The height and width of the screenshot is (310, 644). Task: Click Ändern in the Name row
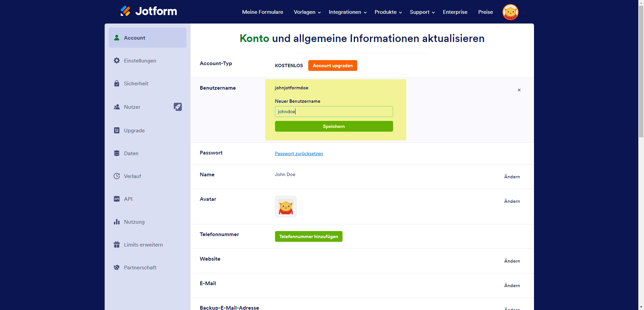512,177
